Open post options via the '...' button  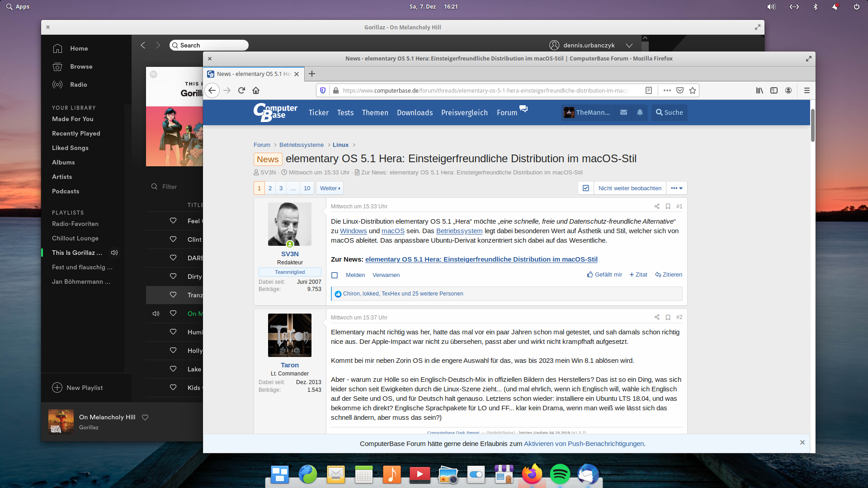(x=677, y=188)
